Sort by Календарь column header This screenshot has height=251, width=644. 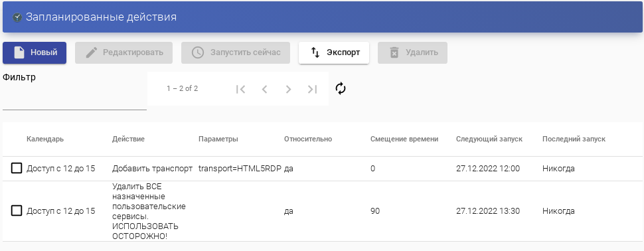pos(45,139)
